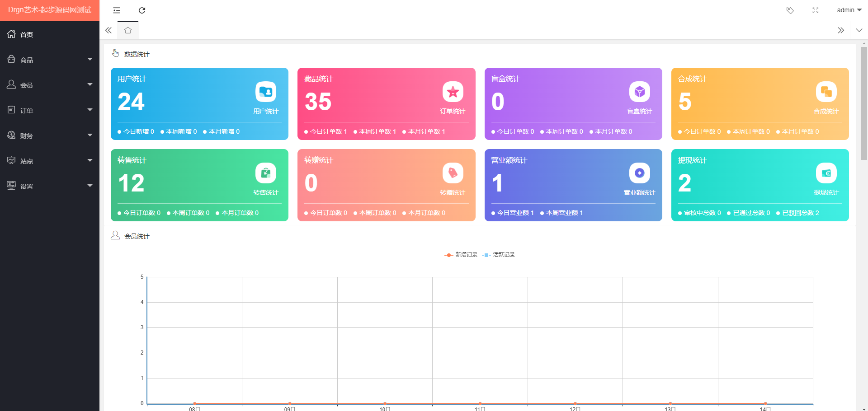Collapse the sidebar with the menu fold icon
The image size is (868, 411).
(x=117, y=10)
